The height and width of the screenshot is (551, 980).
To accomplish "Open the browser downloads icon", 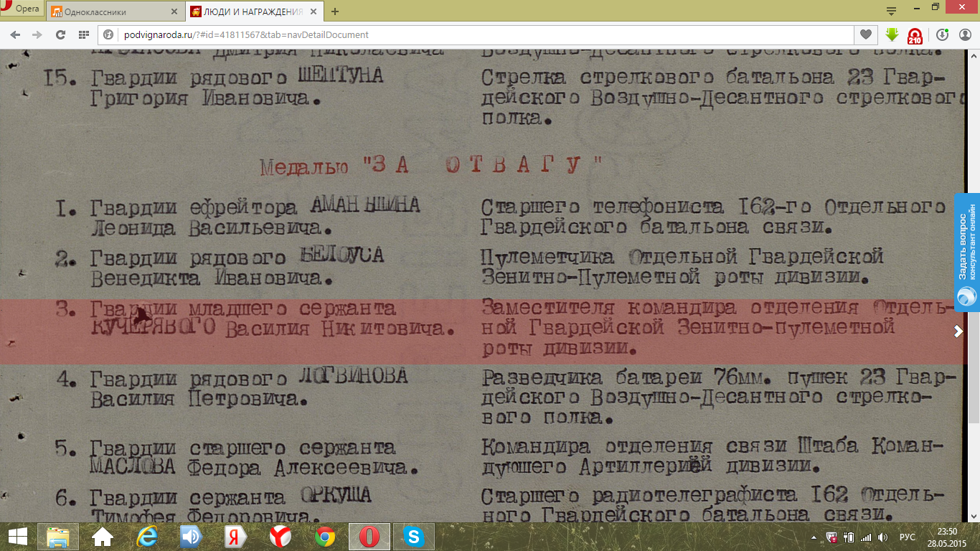I will coord(942,34).
